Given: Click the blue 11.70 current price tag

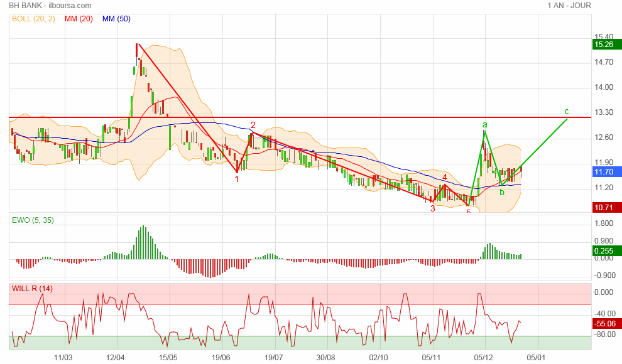Looking at the screenshot, I should 607,171.
